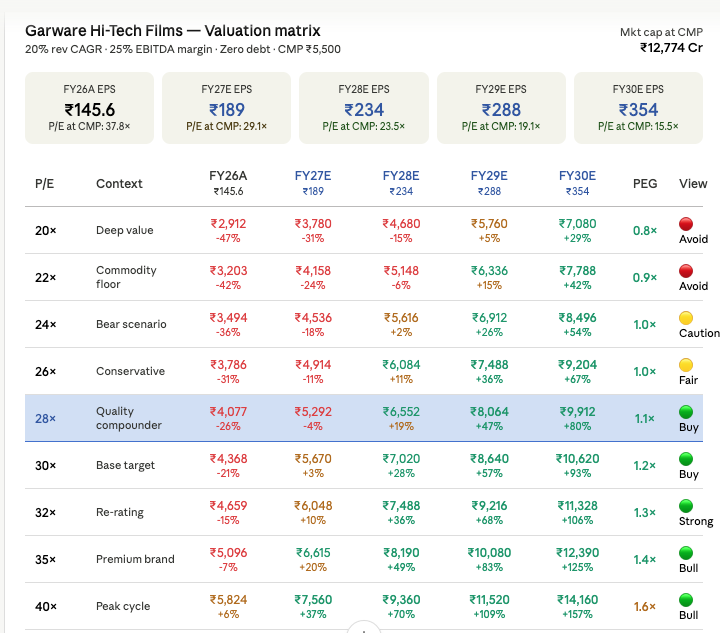Click the green Buy dot in 28× row

[686, 412]
